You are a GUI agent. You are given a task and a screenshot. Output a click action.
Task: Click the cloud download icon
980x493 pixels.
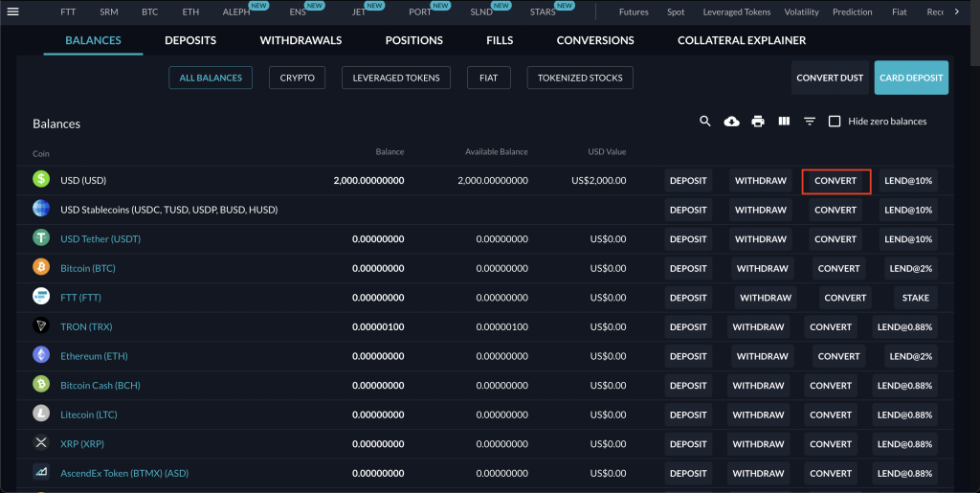pyautogui.click(x=731, y=122)
